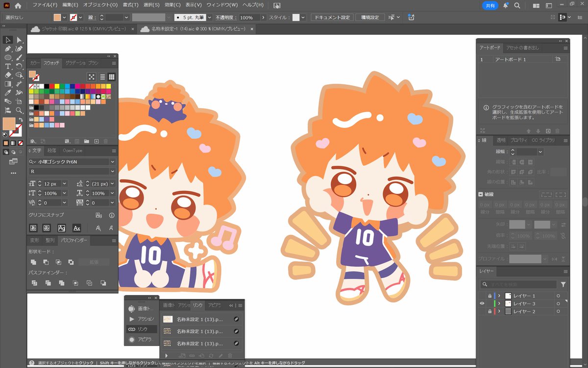
Task: Show swatches in thumbnail grid view
Action: pyautogui.click(x=112, y=77)
